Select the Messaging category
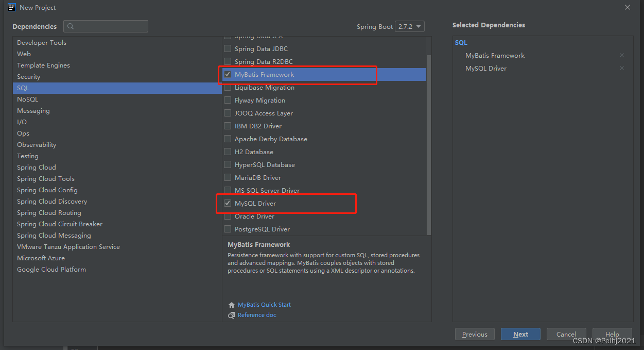Viewport: 644px width, 350px height. tap(117, 110)
